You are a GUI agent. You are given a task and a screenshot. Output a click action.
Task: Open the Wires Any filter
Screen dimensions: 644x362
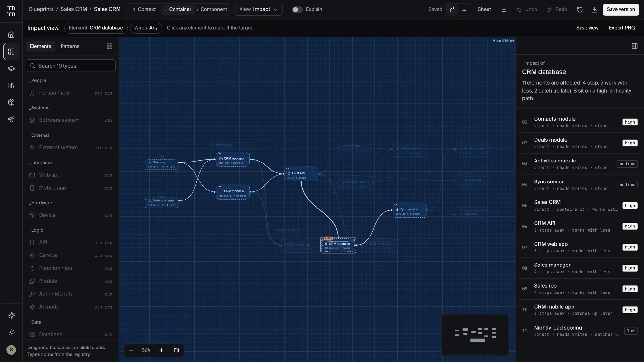[x=146, y=28]
